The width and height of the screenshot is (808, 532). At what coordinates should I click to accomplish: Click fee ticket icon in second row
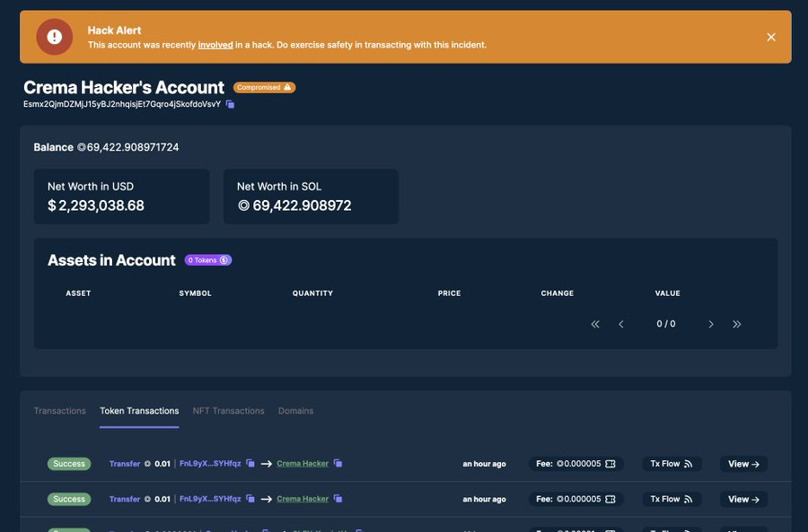(610, 499)
